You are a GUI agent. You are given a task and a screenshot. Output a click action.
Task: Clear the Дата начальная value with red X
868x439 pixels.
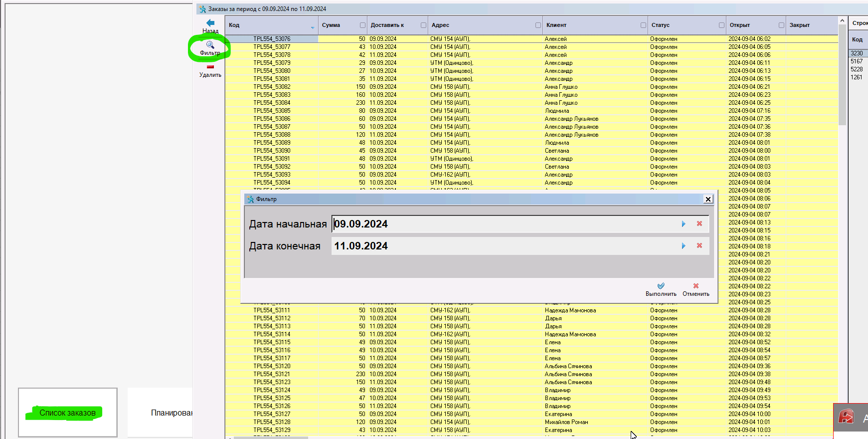click(699, 224)
